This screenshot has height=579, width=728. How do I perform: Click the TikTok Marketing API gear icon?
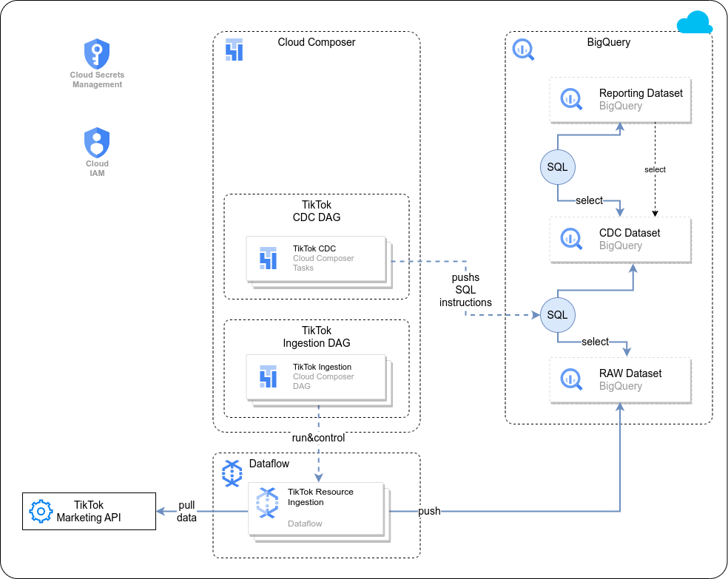[x=41, y=511]
